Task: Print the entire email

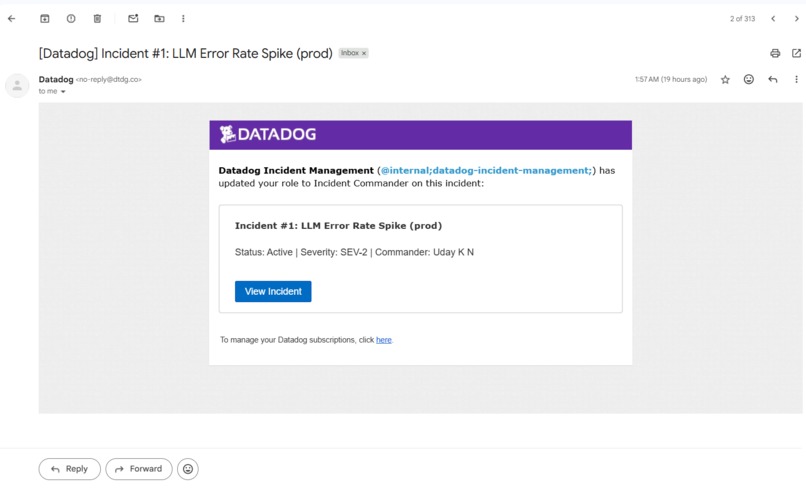Action: 775,53
